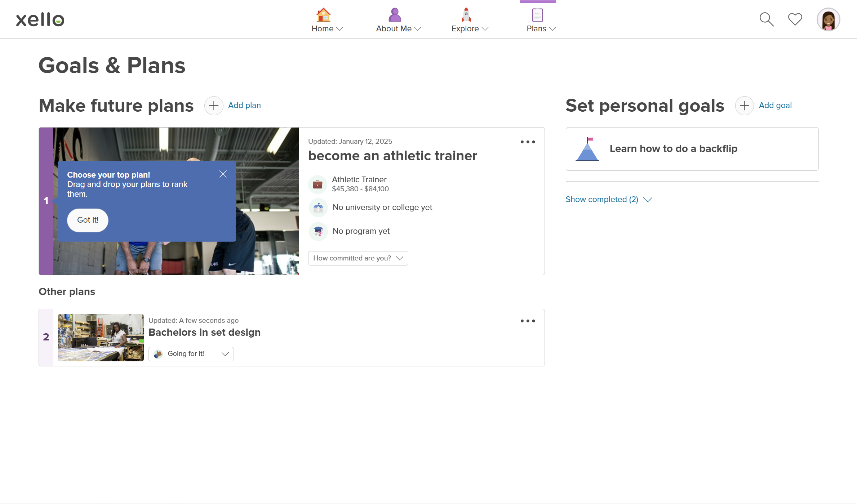Click the school icon for university
This screenshot has width=857, height=504.
tap(318, 208)
